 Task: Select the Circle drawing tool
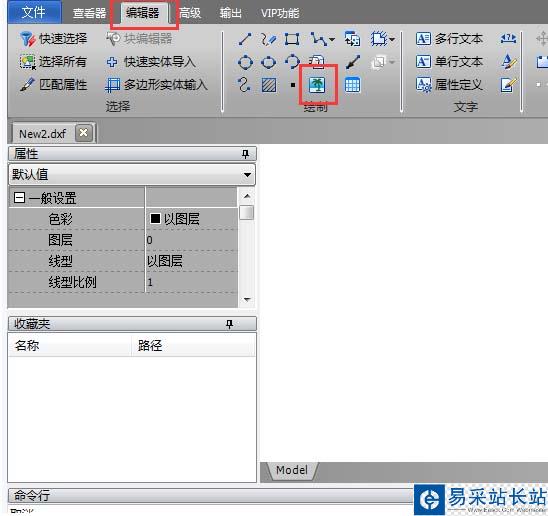[245, 62]
